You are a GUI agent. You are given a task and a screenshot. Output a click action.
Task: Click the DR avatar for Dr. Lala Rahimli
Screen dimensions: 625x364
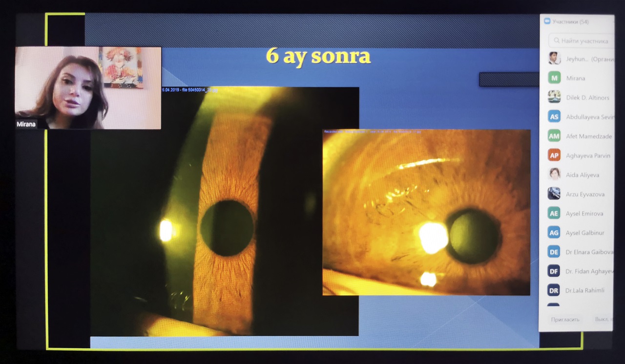(554, 290)
